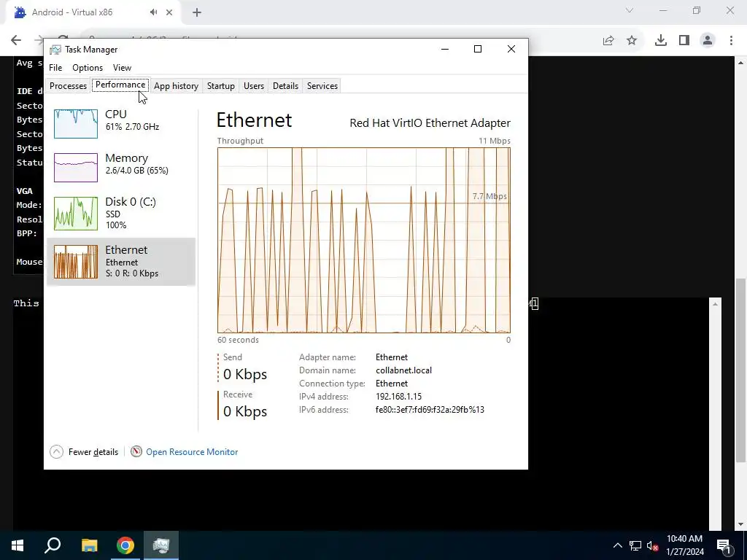The image size is (747, 560).
Task: Click the domain name collabnet.local
Action: click(403, 370)
